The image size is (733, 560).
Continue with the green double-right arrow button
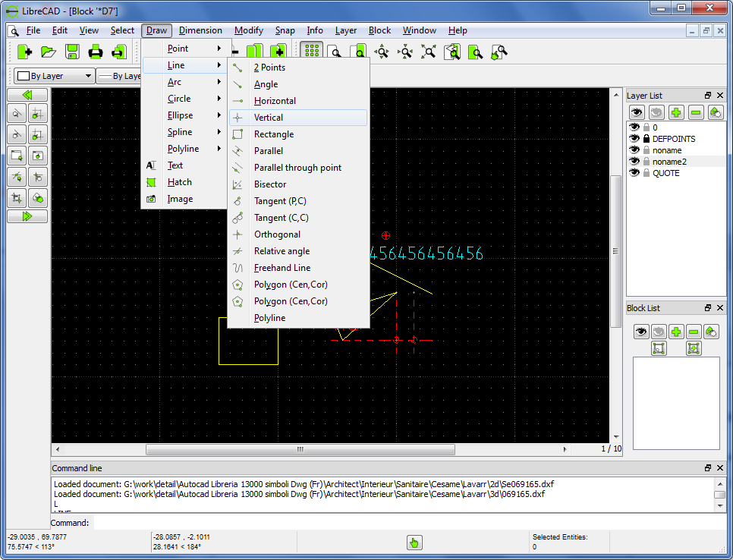tap(27, 216)
